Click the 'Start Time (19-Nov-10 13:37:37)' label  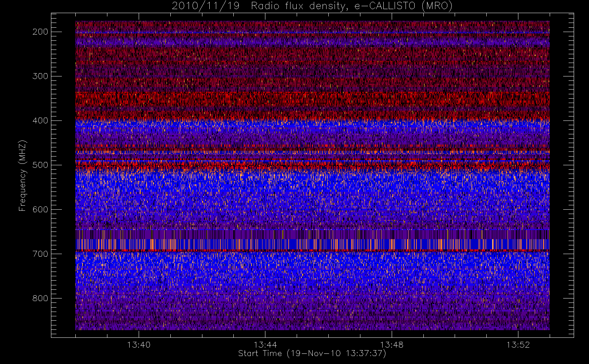pos(312,353)
